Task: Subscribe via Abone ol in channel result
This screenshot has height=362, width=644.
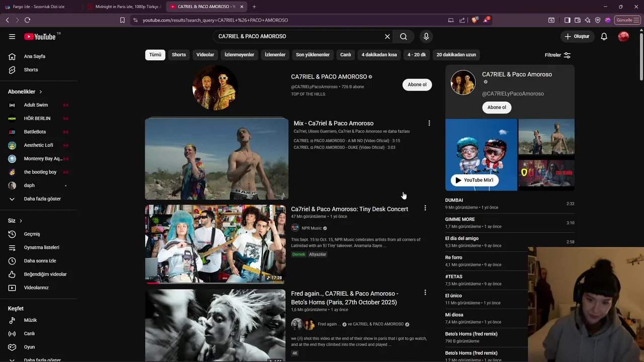Action: [417, 84]
